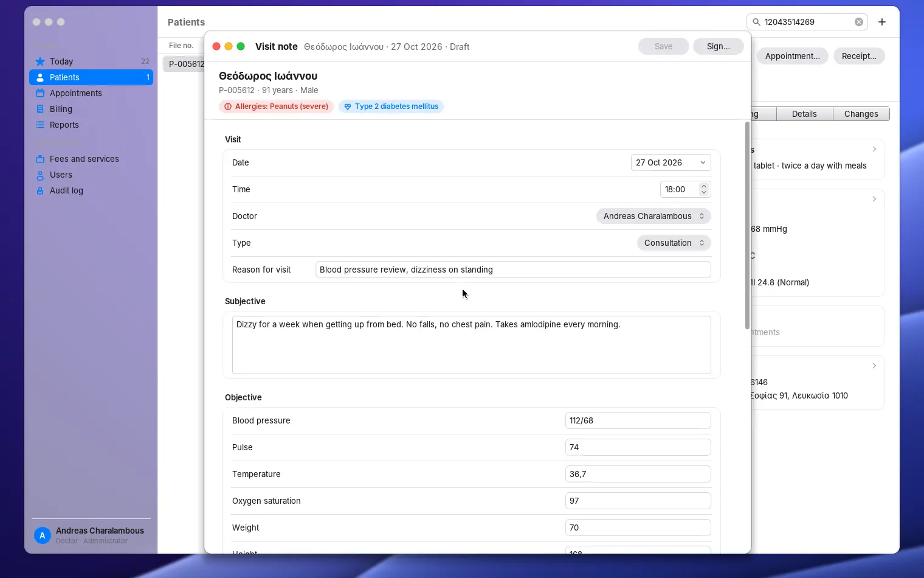Screen dimensions: 924x578
Task: Click the Reason for visit field
Action: click(513, 270)
